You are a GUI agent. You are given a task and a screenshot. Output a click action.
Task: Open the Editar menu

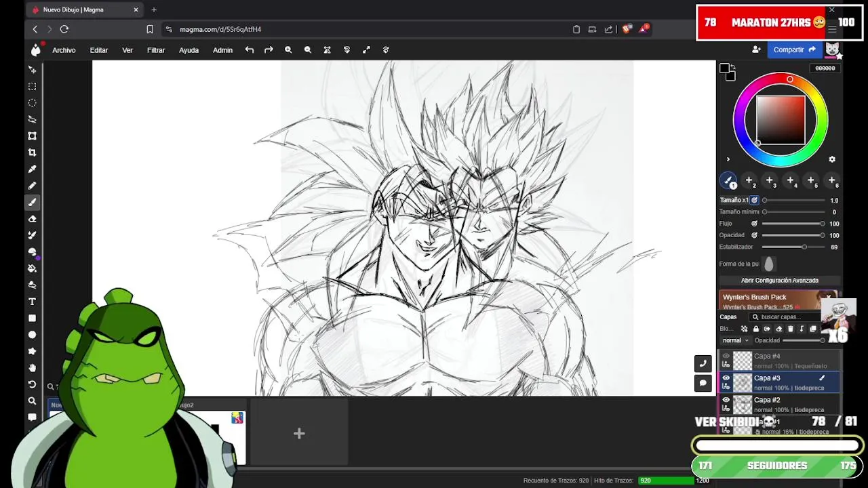(99, 50)
